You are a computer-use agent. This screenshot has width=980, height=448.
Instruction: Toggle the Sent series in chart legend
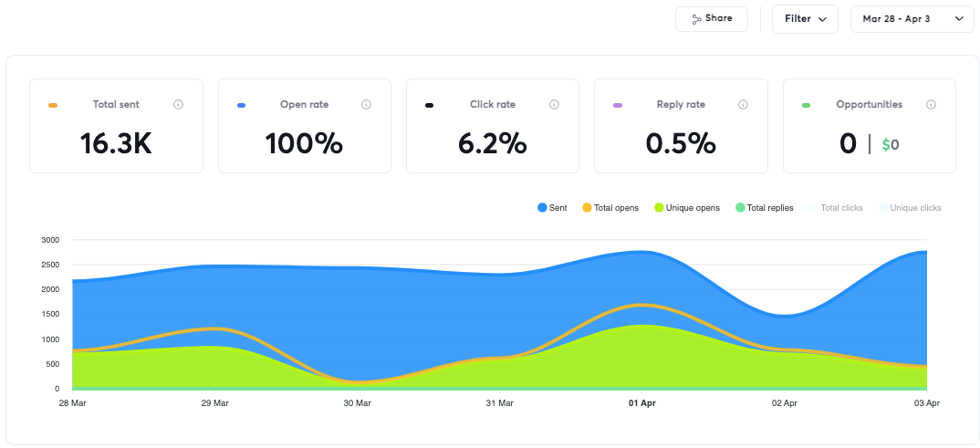point(552,208)
